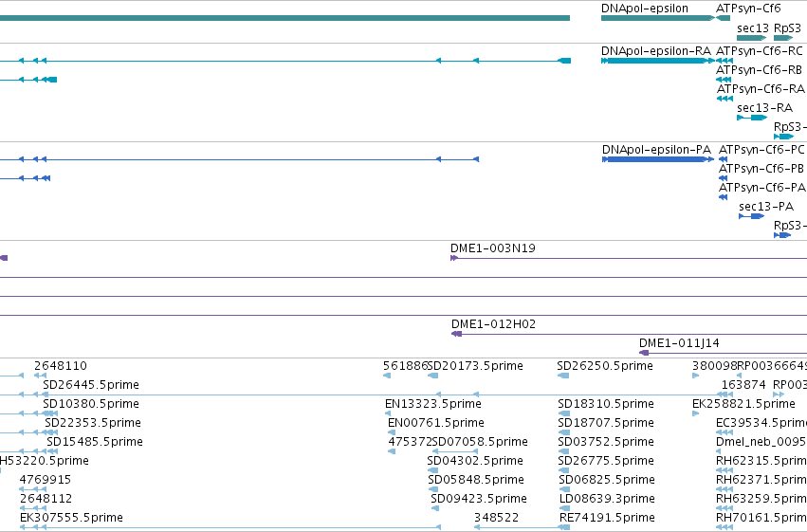Click the SD06825.5prime EST label
The image size is (807, 532).
click(607, 480)
